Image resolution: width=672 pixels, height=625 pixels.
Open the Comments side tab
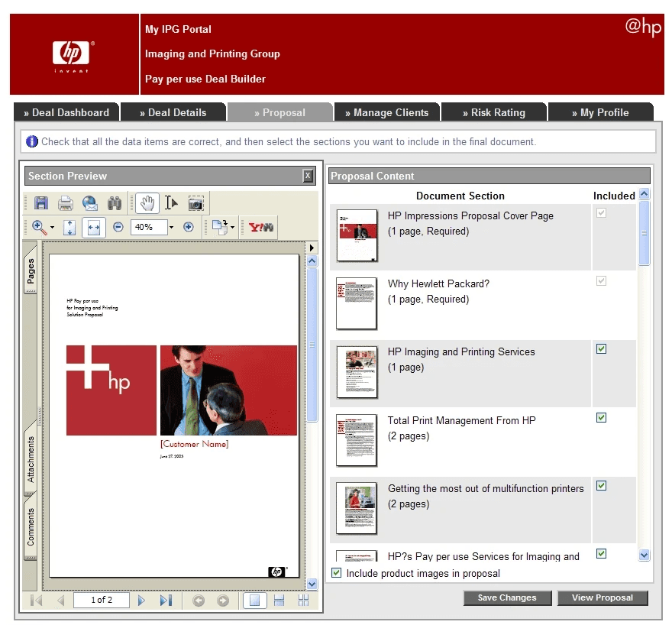(31, 526)
